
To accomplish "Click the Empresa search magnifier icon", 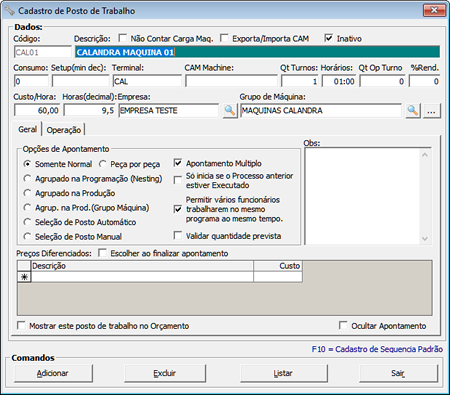I will [230, 110].
